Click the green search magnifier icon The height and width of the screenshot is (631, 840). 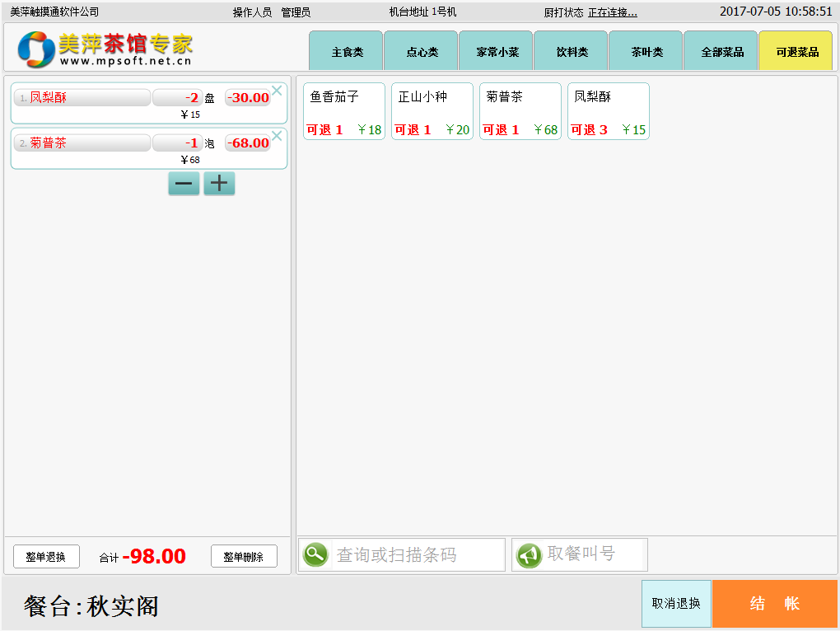(315, 555)
